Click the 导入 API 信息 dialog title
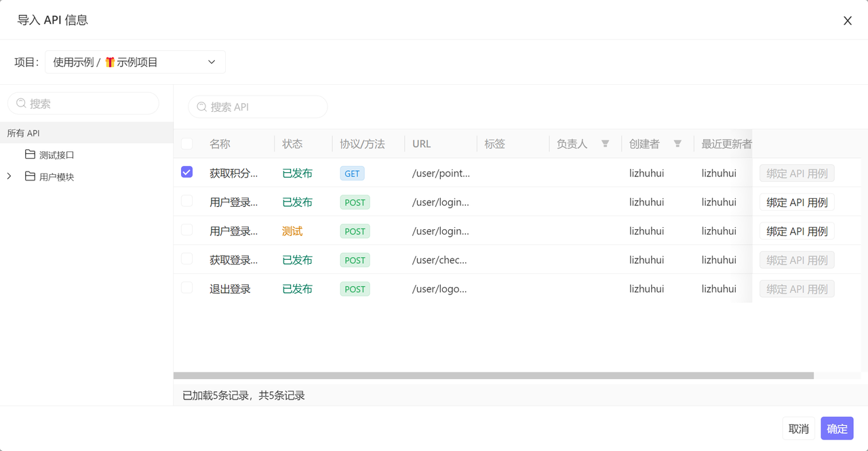 click(52, 20)
